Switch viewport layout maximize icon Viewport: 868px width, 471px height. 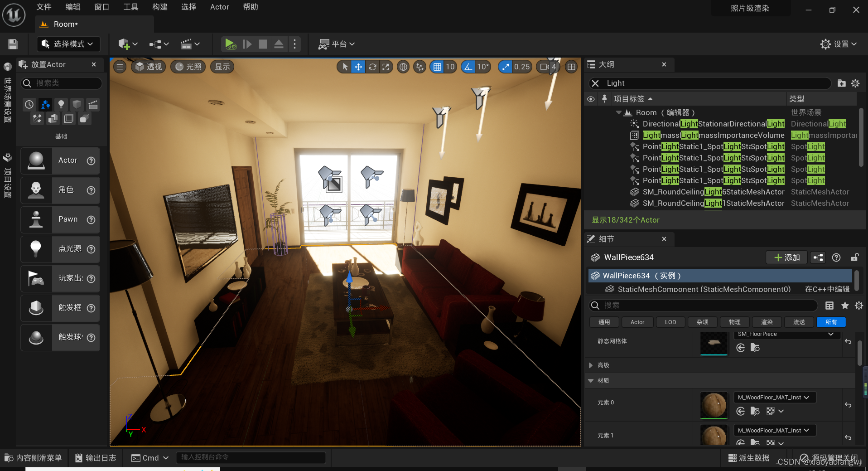(x=572, y=67)
